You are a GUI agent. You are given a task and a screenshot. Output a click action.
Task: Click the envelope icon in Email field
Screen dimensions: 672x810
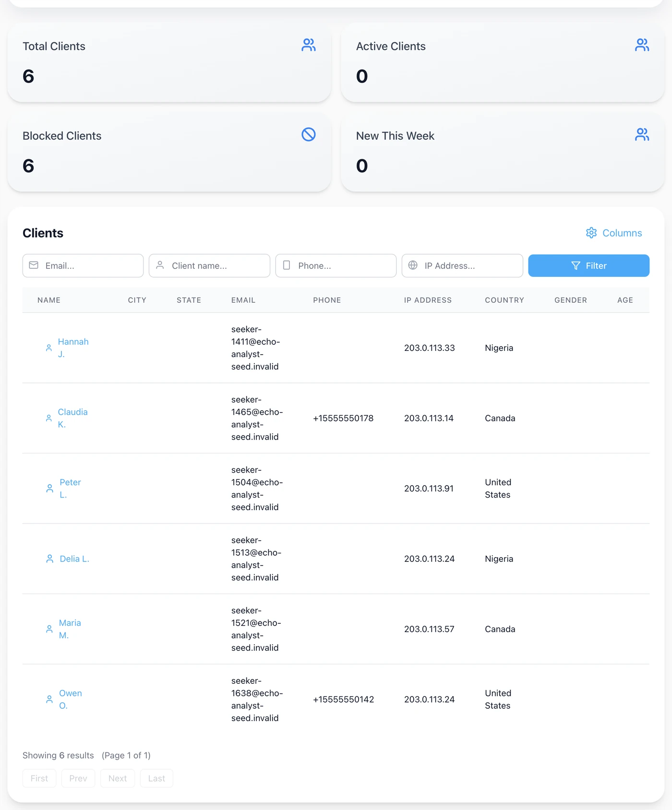[34, 265]
